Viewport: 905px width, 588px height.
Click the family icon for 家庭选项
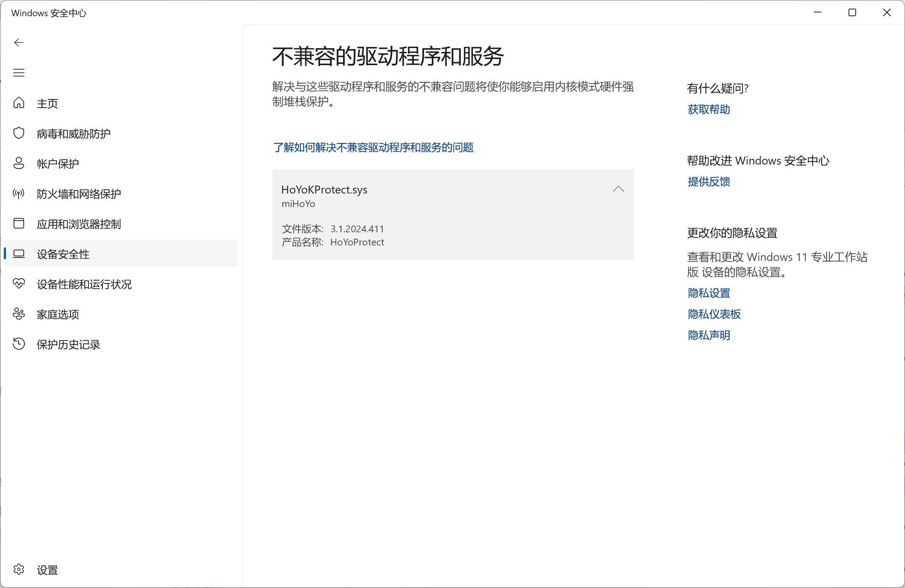[x=18, y=314]
